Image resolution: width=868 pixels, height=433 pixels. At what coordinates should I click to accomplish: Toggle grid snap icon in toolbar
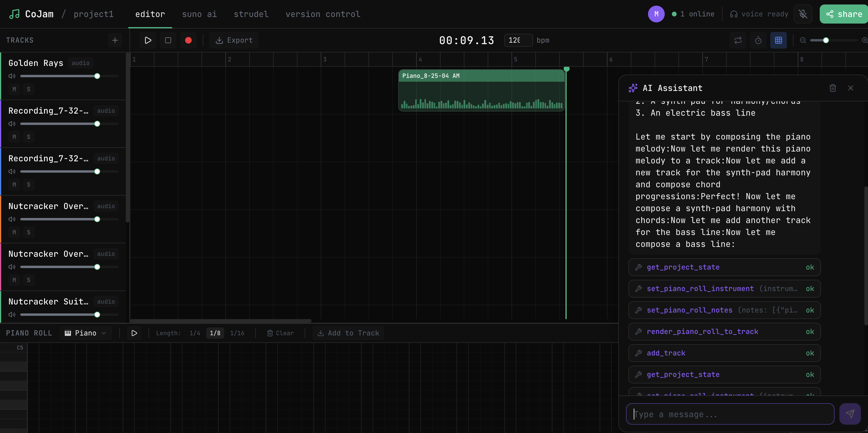click(x=778, y=41)
